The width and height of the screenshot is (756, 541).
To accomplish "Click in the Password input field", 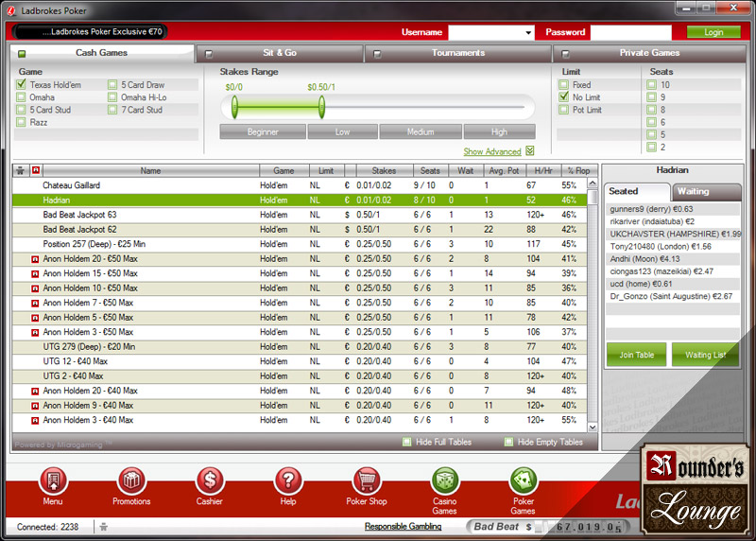I will pos(630,32).
